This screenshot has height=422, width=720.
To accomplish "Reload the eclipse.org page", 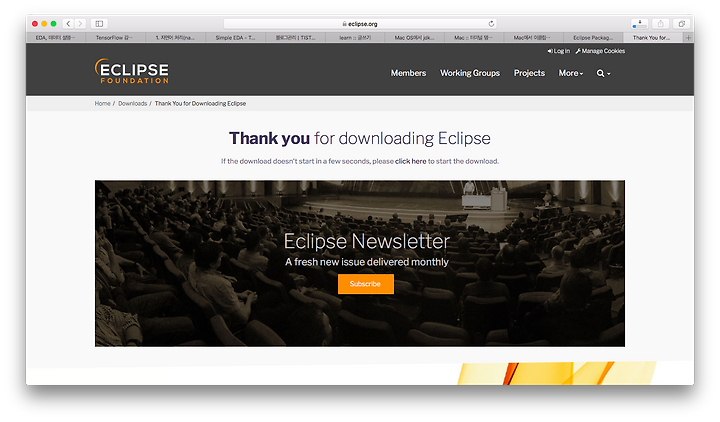I will coord(491,24).
